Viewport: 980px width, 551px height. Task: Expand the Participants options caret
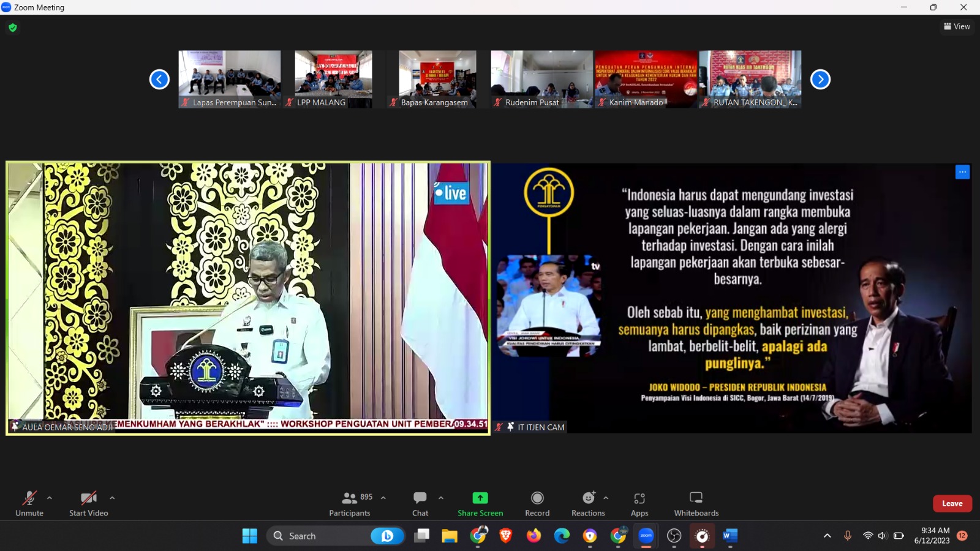point(383,498)
